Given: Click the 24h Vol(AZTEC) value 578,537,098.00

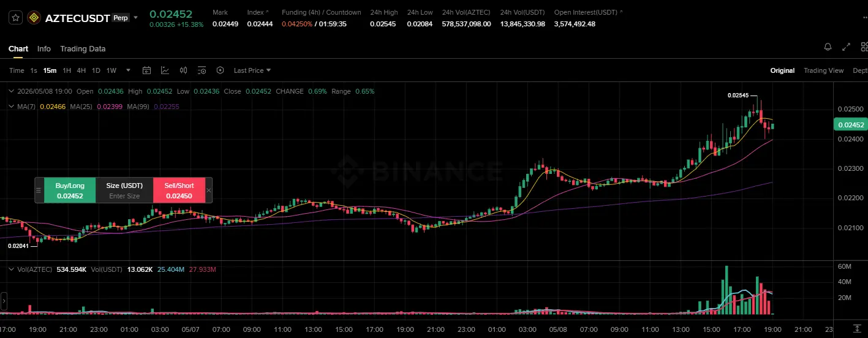Looking at the screenshot, I should (466, 24).
